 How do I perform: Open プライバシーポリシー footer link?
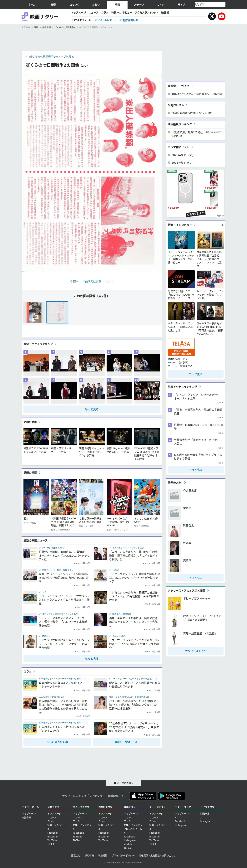tap(123, 856)
